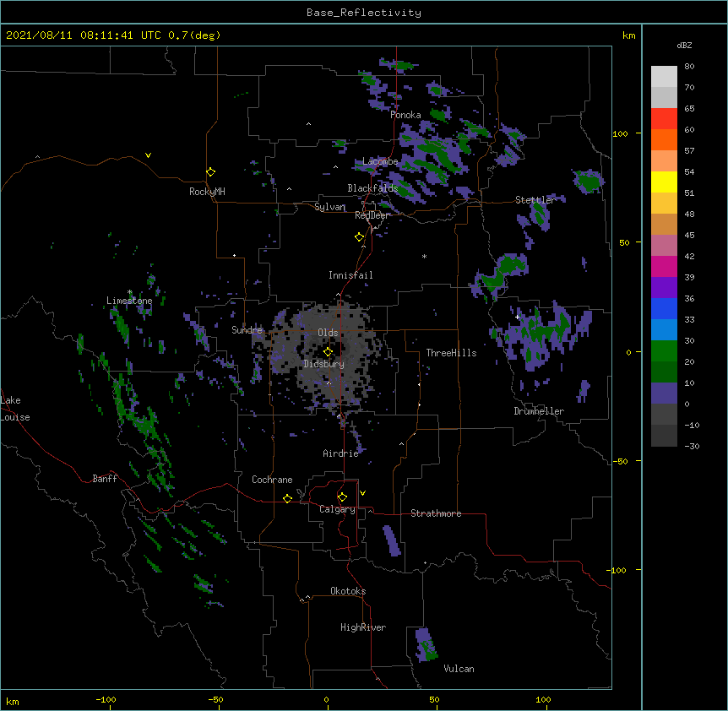Click the yellow V marker east of Calgary
This screenshot has width=728, height=711.
click(362, 493)
